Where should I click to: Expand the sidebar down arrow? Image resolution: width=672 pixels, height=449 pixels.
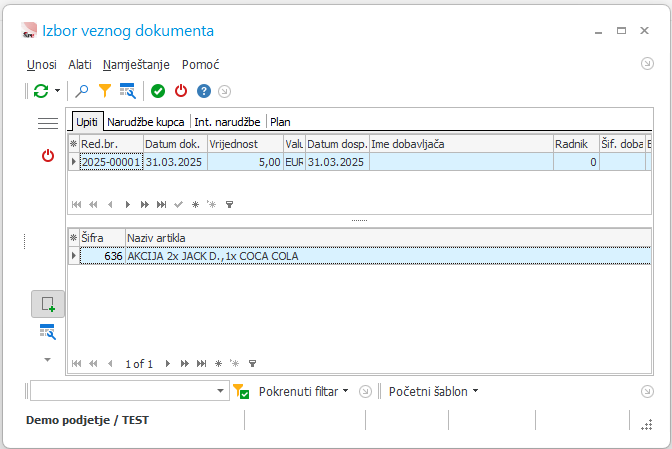48,359
